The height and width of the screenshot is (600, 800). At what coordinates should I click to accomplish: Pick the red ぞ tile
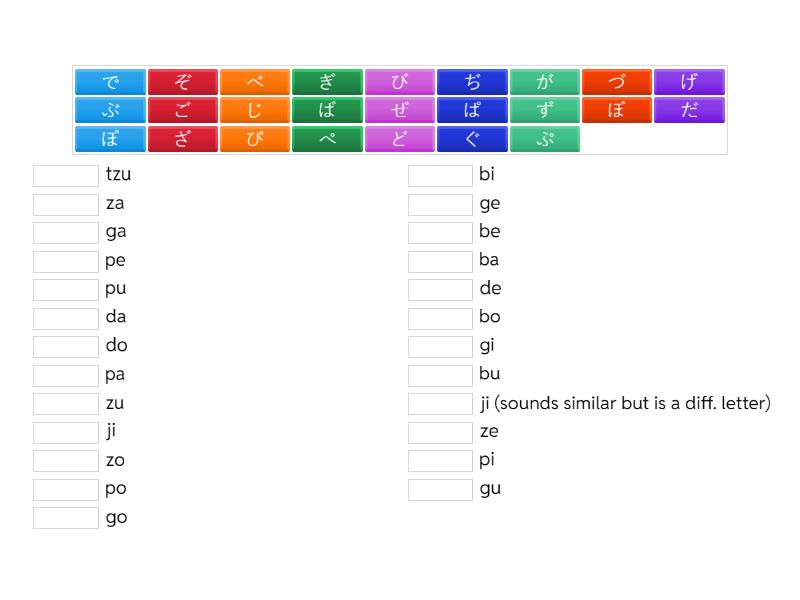182,82
